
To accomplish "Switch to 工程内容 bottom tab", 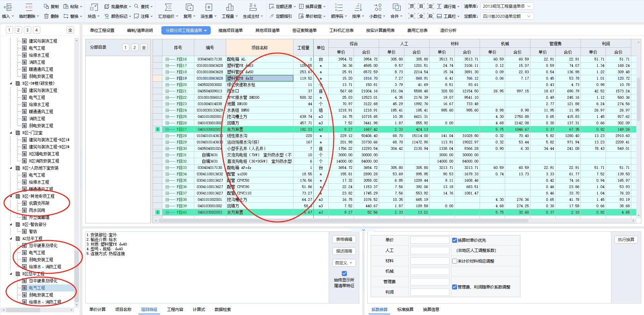I will pos(175,309).
